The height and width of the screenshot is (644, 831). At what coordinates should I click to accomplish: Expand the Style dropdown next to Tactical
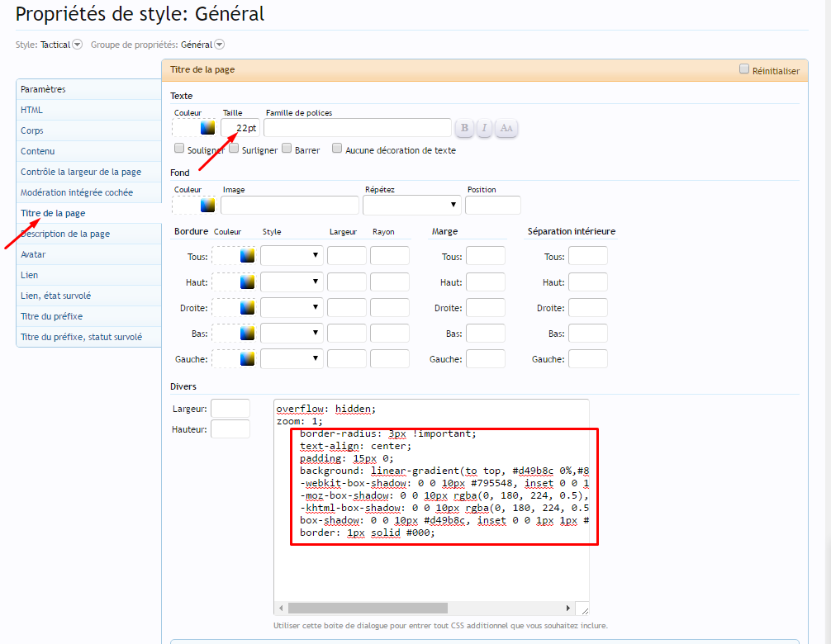(78, 45)
